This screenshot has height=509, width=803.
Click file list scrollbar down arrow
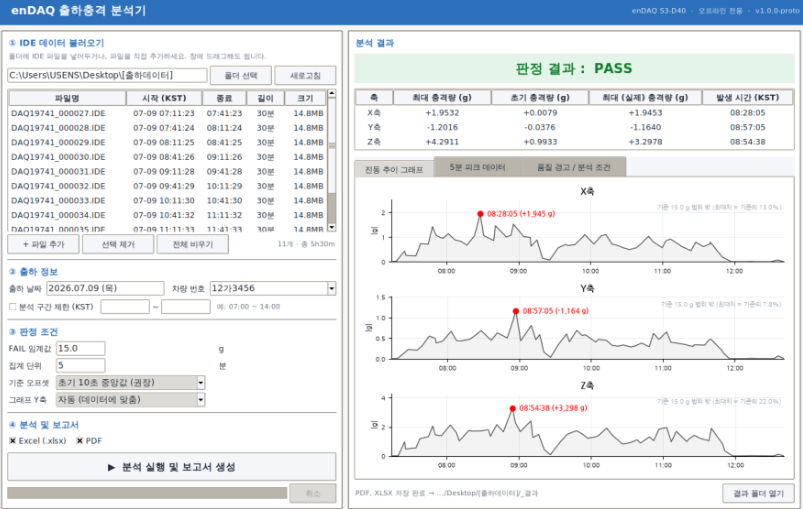332,227
